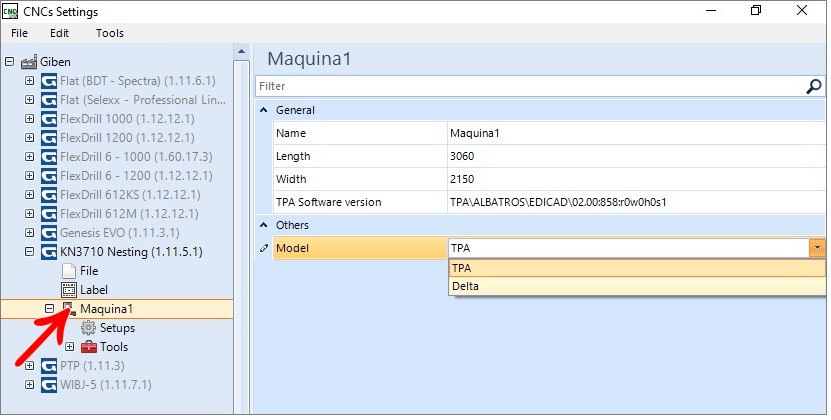Expand FlexDrill 6 - 1200 node

(30, 176)
